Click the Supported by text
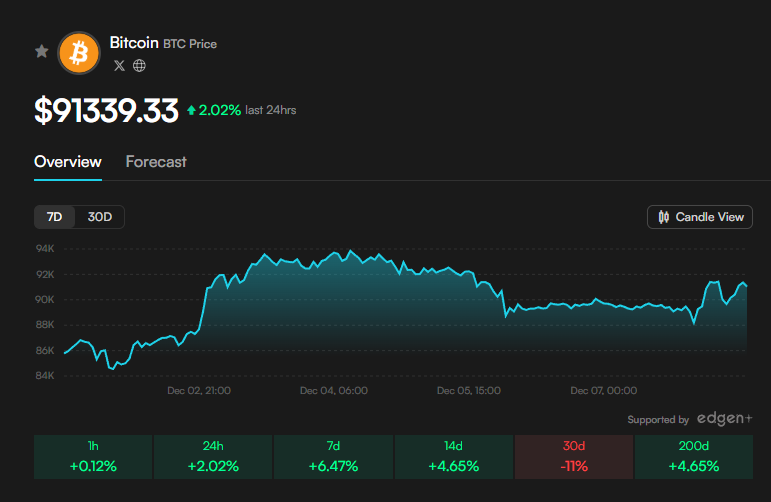 658,420
